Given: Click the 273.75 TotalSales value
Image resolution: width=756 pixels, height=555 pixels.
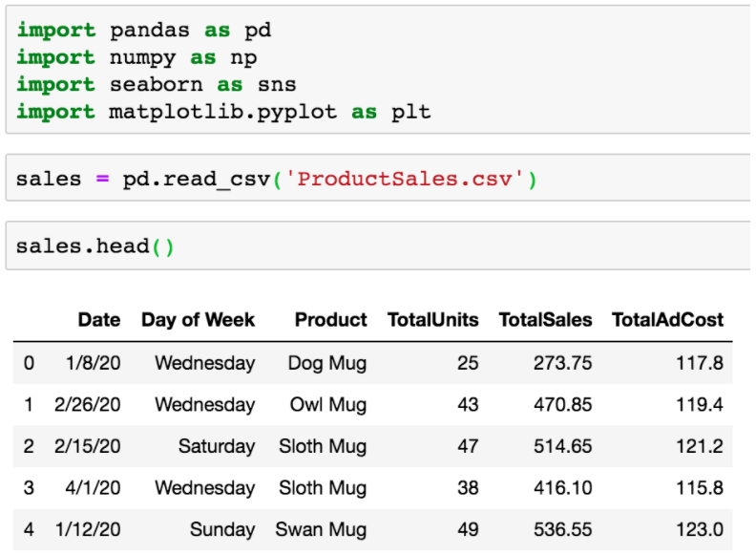Looking at the screenshot, I should pos(562,363).
